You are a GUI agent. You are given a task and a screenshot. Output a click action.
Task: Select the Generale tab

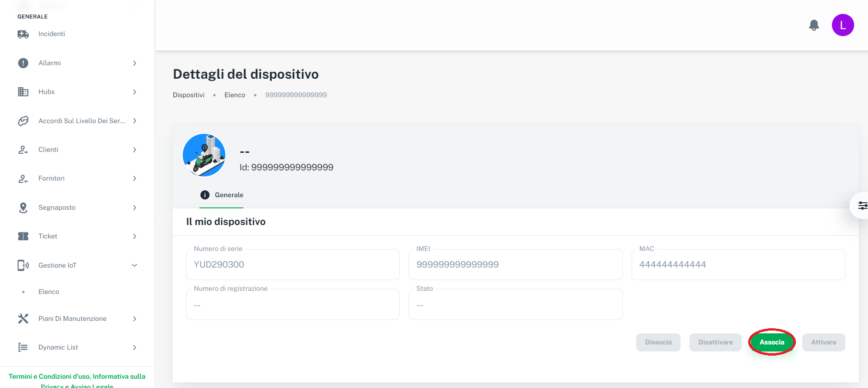tap(222, 195)
